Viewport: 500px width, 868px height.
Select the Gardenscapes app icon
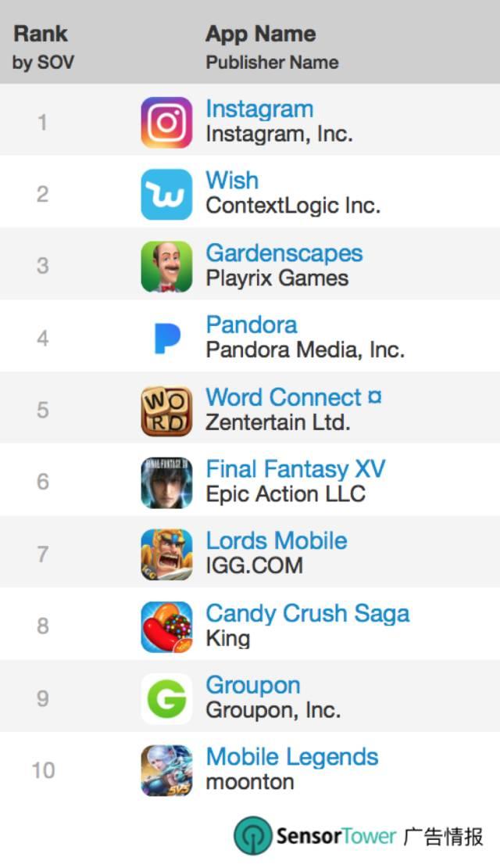coord(166,266)
